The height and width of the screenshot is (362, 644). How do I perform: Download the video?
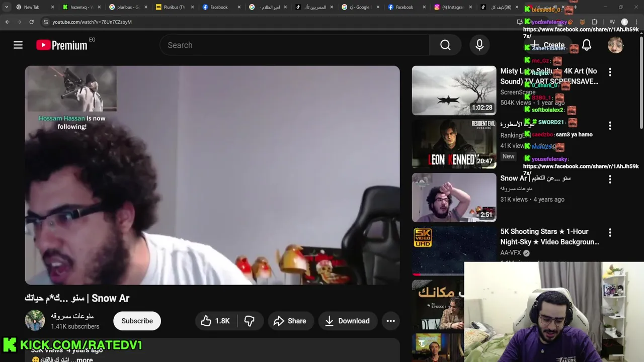[x=347, y=321]
